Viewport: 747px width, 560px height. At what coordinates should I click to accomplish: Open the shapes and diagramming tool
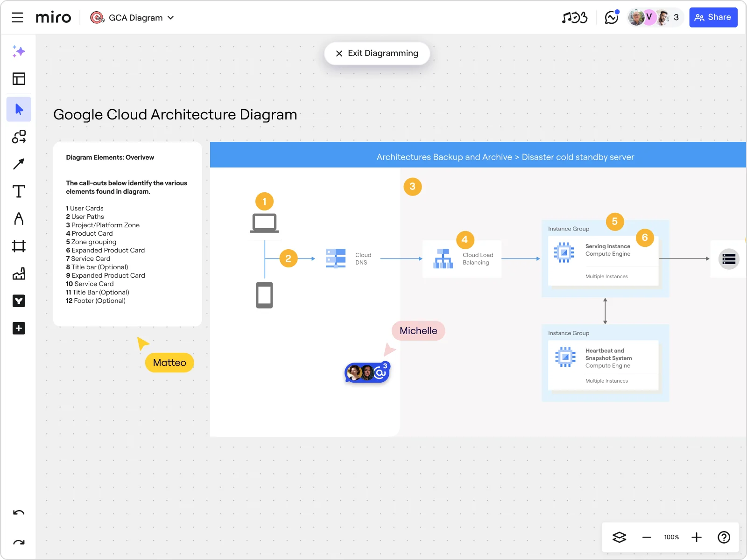[19, 137]
